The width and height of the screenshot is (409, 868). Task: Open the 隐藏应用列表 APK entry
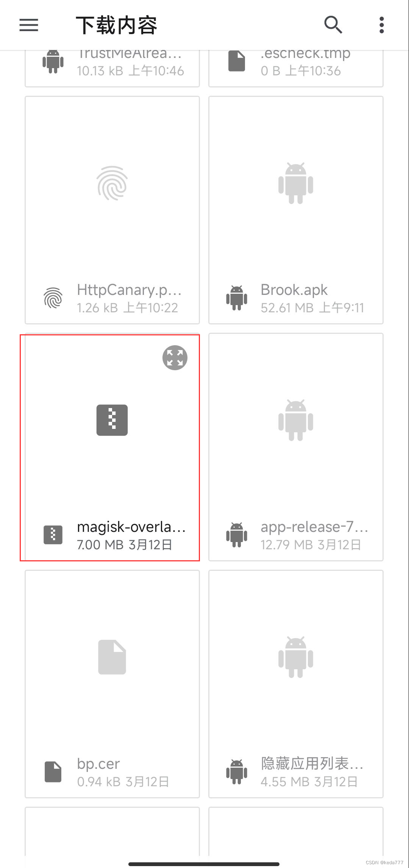(x=296, y=684)
